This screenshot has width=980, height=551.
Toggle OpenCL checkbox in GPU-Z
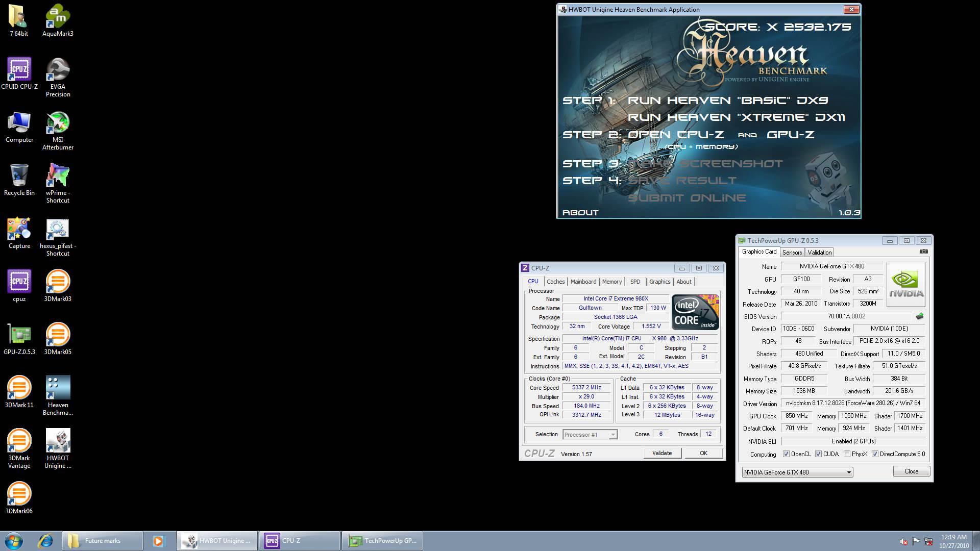point(786,454)
